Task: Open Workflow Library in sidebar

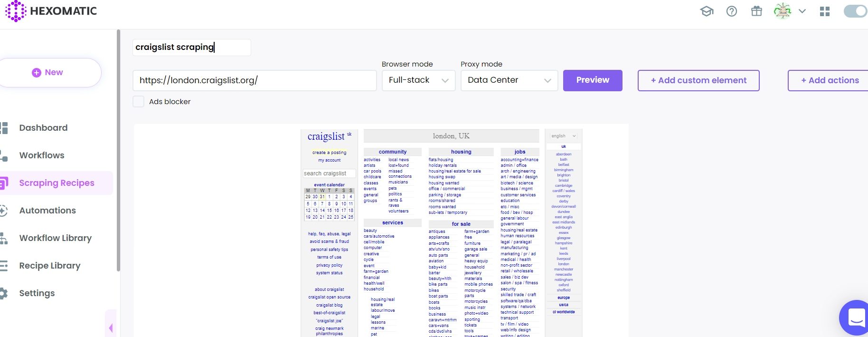Action: pyautogui.click(x=56, y=238)
